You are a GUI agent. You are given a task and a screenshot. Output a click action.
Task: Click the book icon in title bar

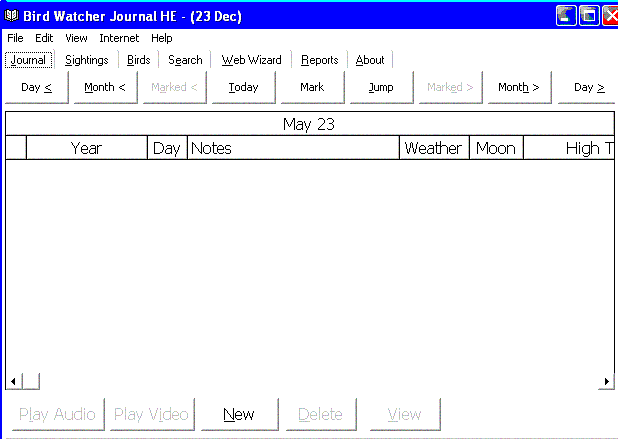[x=11, y=16]
